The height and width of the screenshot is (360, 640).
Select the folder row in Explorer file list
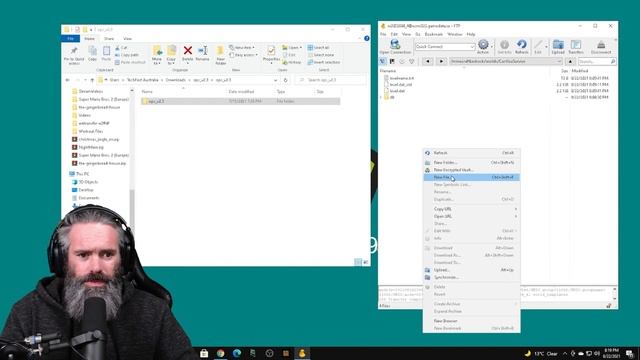point(241,101)
